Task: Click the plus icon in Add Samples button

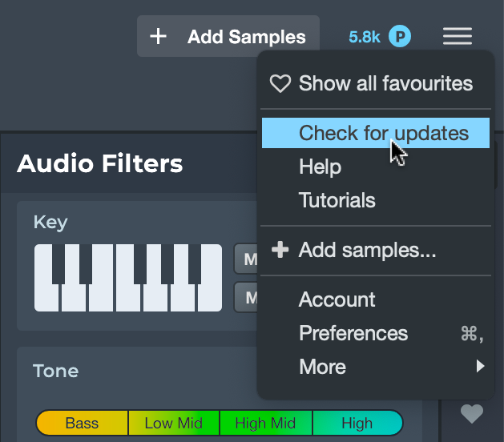Action: point(159,37)
